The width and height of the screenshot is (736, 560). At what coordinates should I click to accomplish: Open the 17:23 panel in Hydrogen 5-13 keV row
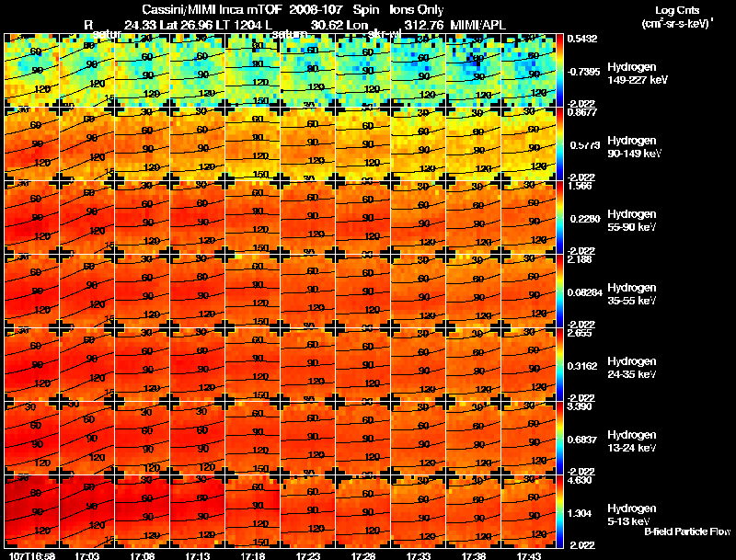tap(308, 511)
